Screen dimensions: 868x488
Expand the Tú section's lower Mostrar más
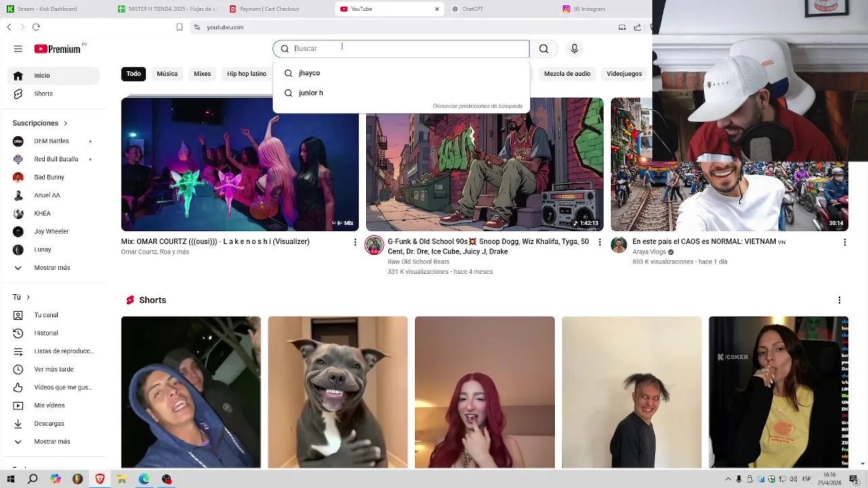point(53,441)
